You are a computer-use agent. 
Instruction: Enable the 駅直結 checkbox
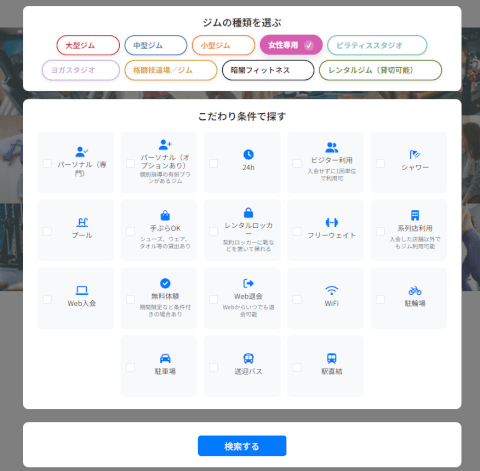pos(297,367)
